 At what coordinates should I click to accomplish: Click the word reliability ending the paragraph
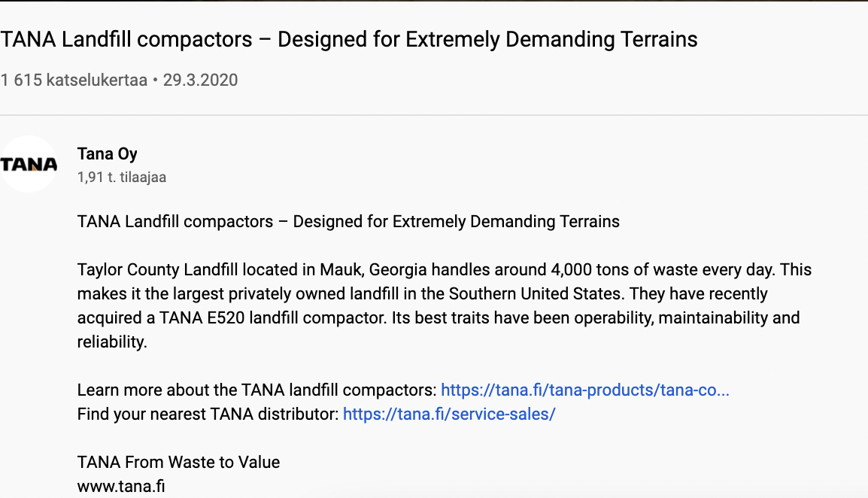(112, 342)
